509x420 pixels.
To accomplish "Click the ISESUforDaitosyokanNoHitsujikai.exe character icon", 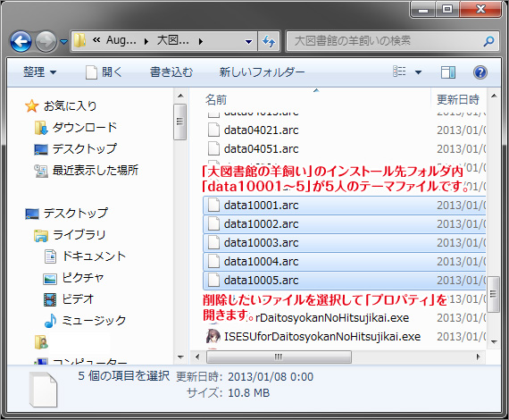I will (x=213, y=337).
